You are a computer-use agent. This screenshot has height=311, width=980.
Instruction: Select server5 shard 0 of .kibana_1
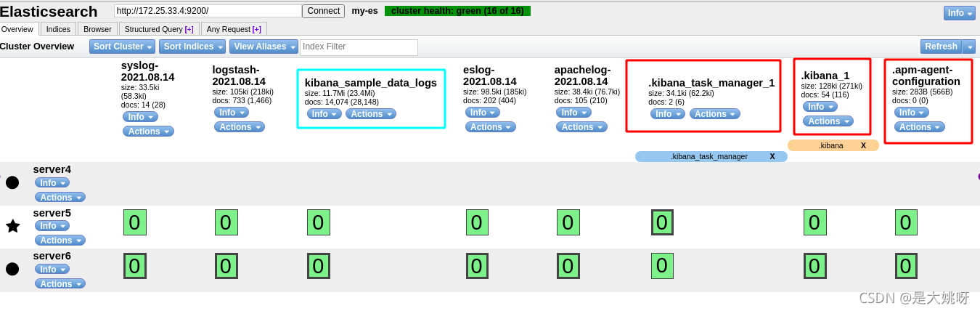pyautogui.click(x=815, y=222)
